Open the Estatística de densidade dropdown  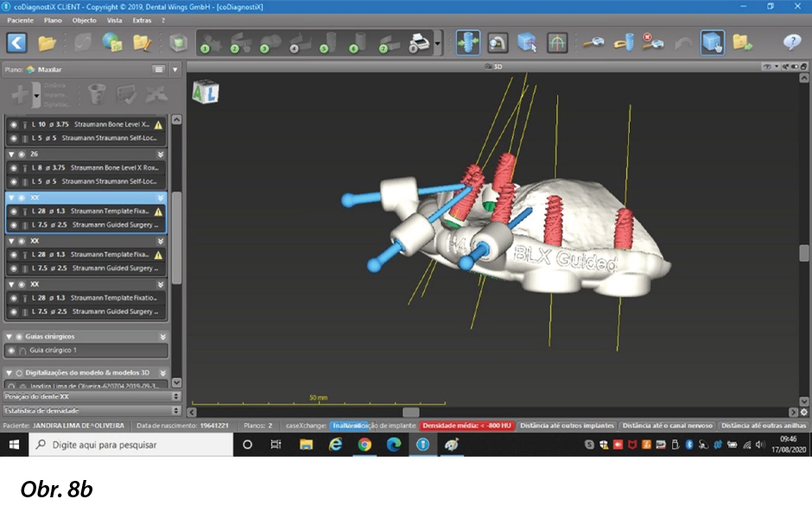pos(92,410)
